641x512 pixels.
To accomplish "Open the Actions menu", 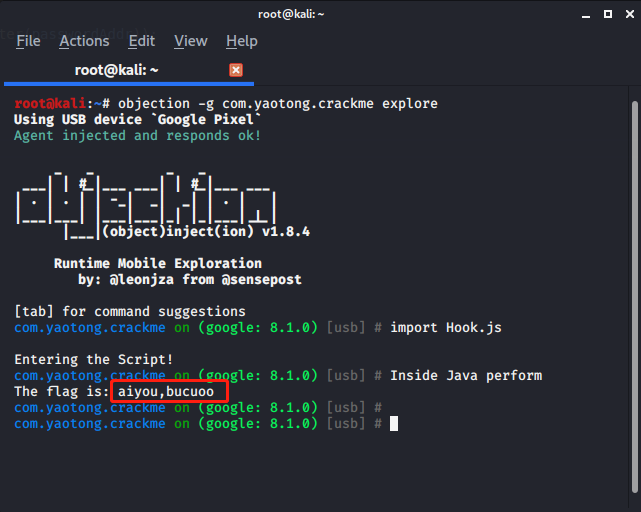I will [84, 41].
